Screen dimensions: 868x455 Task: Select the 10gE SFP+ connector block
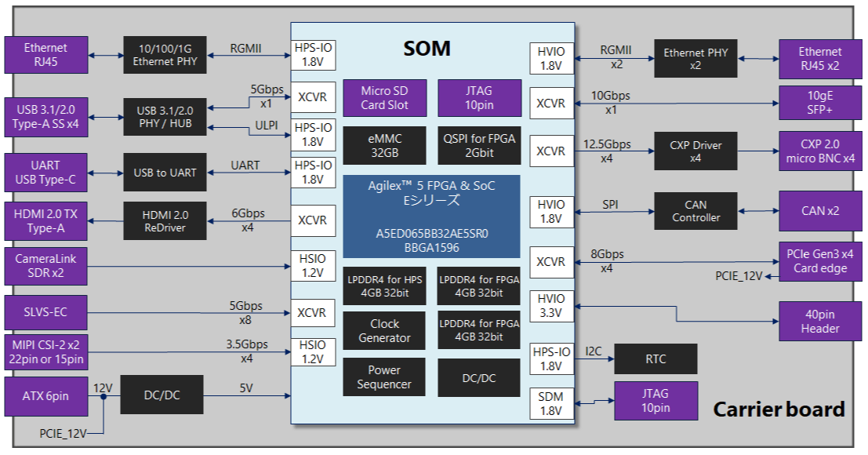(x=820, y=103)
